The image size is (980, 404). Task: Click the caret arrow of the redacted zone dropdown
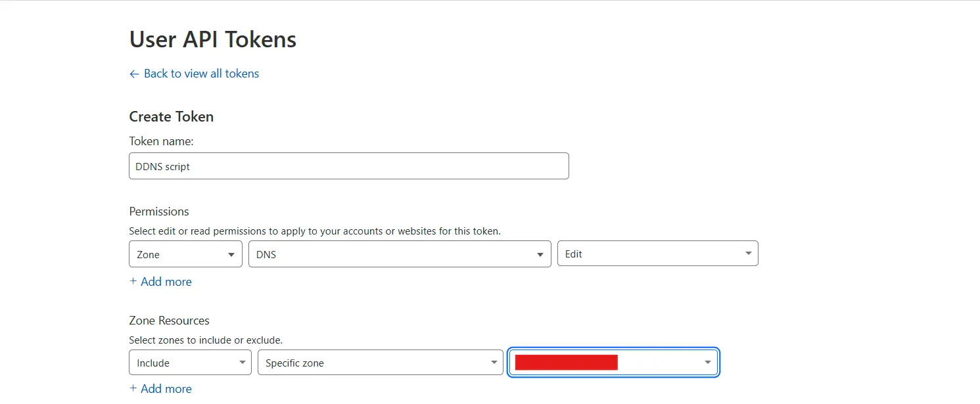pyautogui.click(x=708, y=363)
